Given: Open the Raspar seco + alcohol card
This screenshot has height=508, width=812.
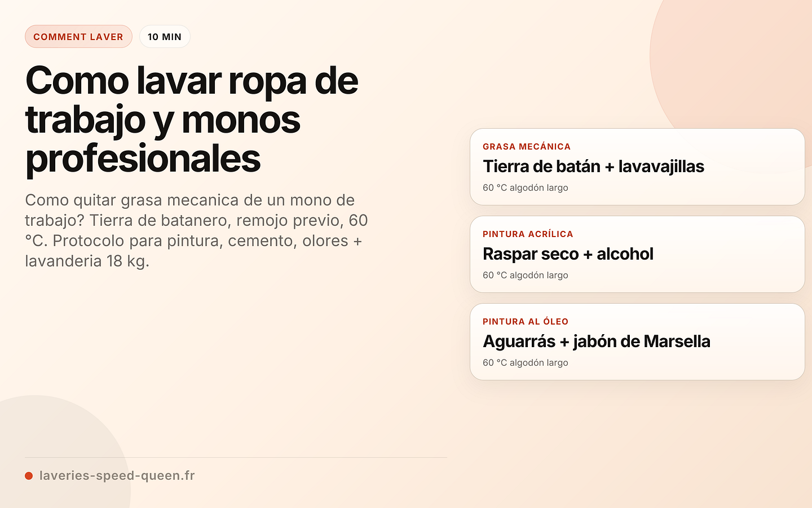Looking at the screenshot, I should click(637, 254).
